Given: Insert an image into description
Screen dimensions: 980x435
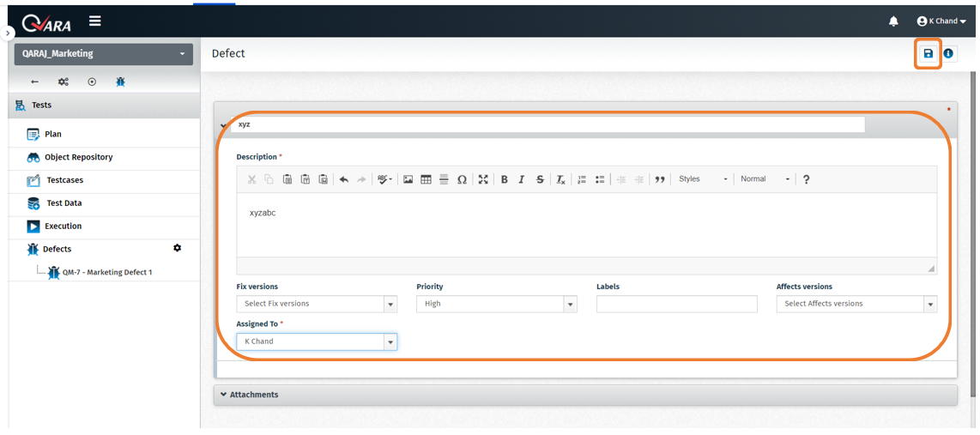Looking at the screenshot, I should (x=408, y=179).
